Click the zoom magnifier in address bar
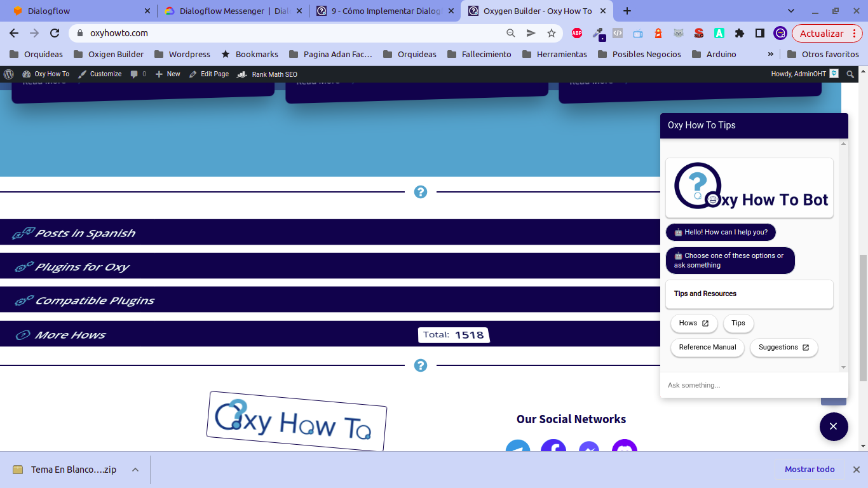Viewport: 868px width, 488px height. 511,33
